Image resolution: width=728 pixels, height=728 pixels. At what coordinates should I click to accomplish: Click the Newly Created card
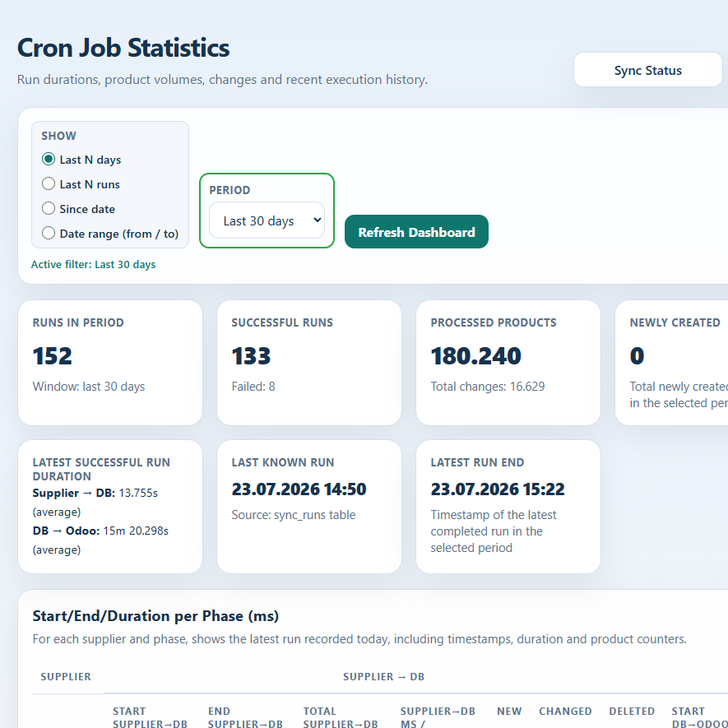672,363
